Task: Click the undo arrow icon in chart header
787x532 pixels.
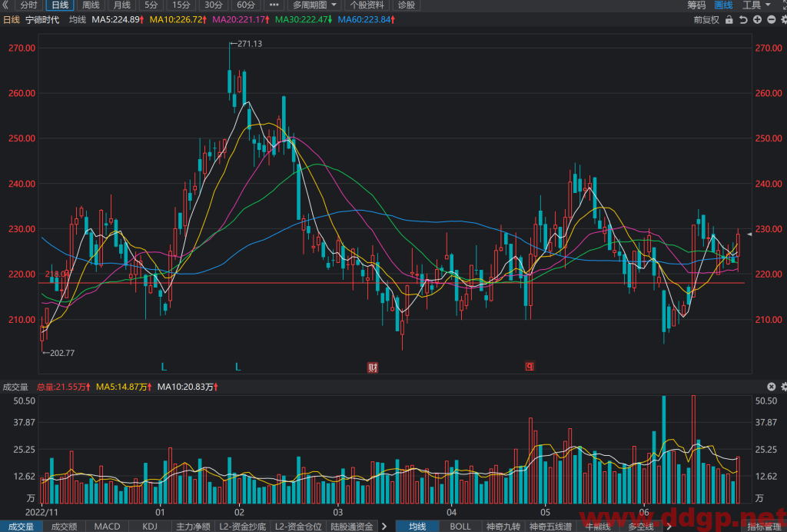Action: point(743,19)
